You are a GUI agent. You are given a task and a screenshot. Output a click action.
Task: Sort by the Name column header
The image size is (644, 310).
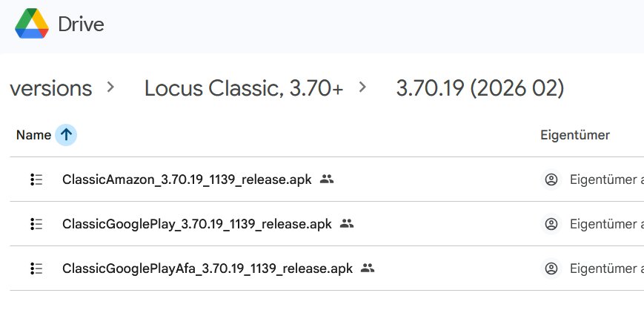pos(33,135)
